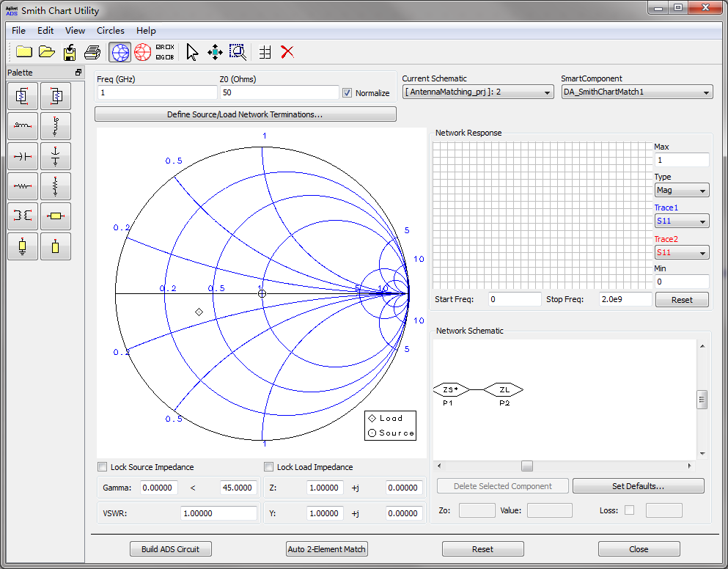The width and height of the screenshot is (728, 569).
Task: Click the Freq (GHz) input field
Action: (157, 92)
